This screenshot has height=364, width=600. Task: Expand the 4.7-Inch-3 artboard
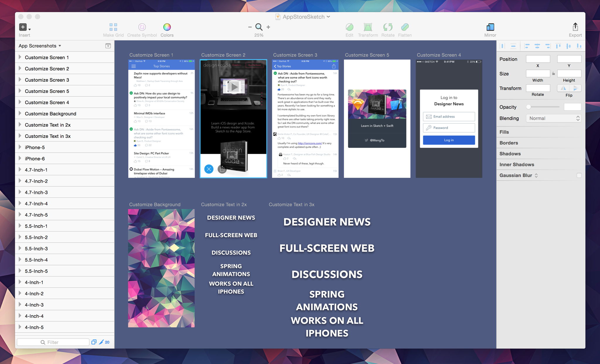20,192
